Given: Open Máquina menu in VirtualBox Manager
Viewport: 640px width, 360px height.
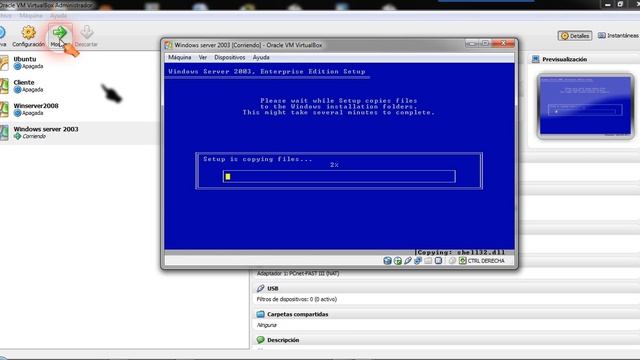Looking at the screenshot, I should [31, 16].
